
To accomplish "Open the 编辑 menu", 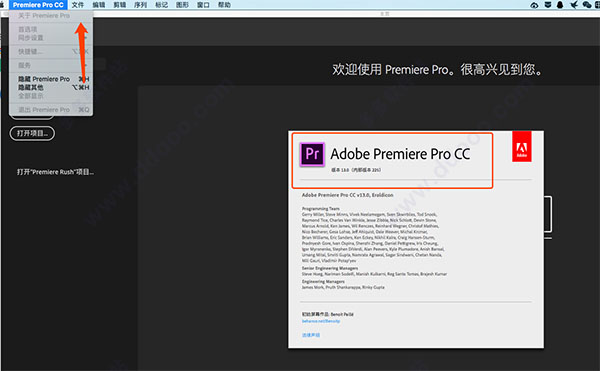I will (99, 5).
